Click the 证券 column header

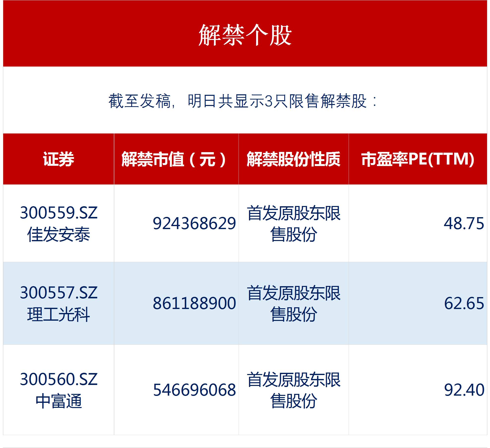click(59, 159)
